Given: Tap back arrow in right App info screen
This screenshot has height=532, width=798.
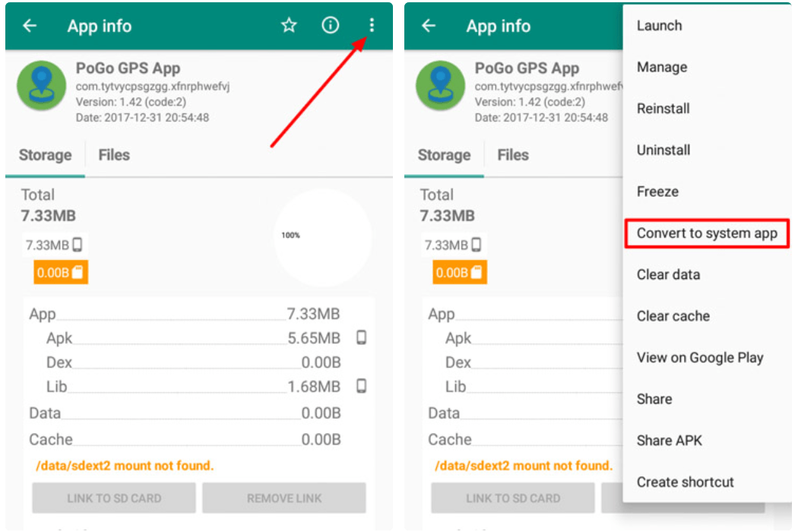Looking at the screenshot, I should (429, 25).
